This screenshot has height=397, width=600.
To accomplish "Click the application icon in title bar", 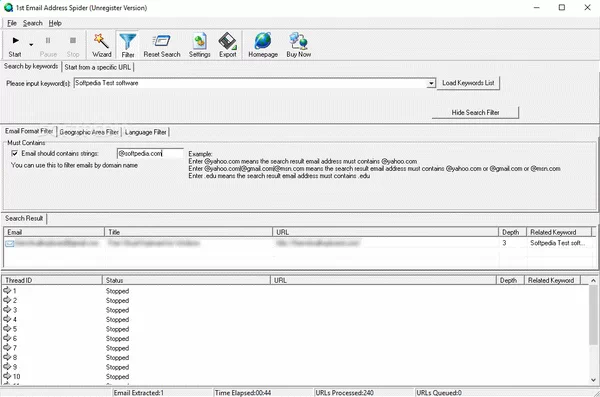I will (8, 7).
